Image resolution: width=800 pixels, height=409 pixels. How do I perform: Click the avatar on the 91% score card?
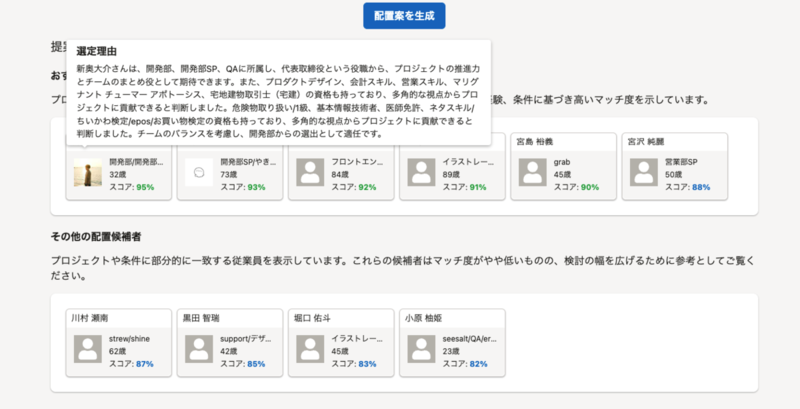421,172
